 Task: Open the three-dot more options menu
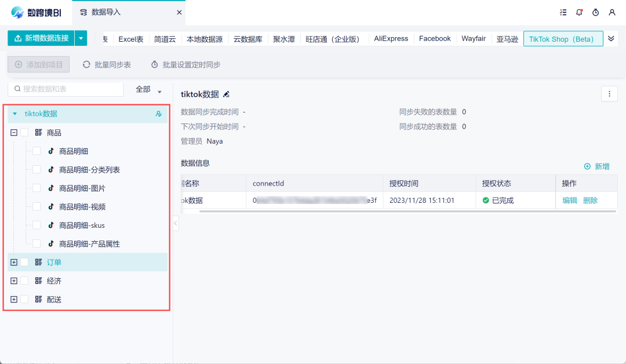coord(609,93)
